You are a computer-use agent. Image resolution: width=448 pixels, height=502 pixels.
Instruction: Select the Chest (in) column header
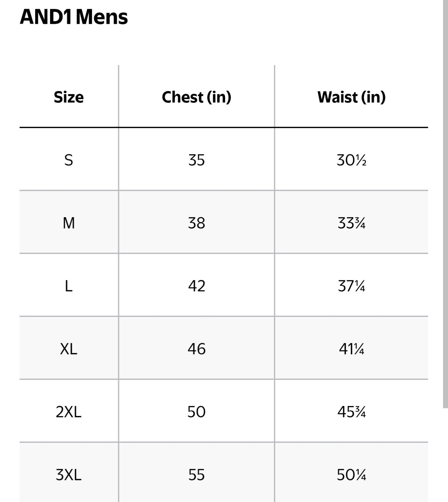pyautogui.click(x=197, y=97)
